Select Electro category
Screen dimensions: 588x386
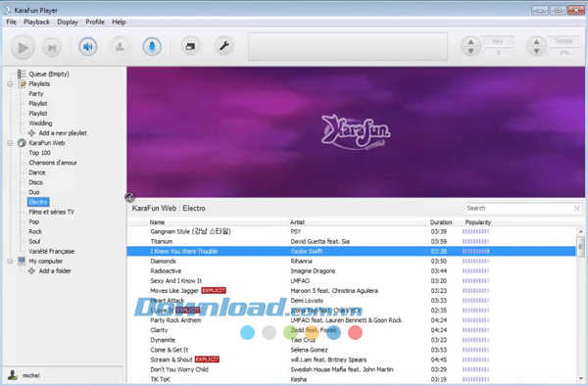click(38, 202)
